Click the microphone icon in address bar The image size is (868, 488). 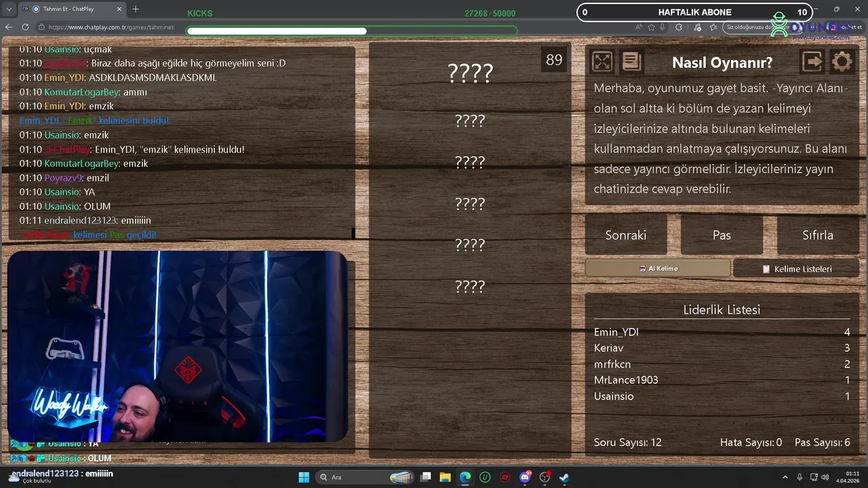pos(663,27)
